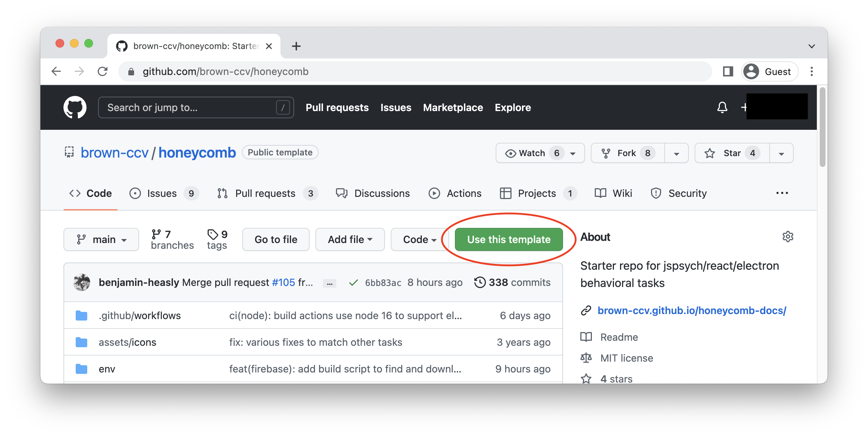Click Use this template button
Viewport: 868px width, 437px height.
[509, 239]
